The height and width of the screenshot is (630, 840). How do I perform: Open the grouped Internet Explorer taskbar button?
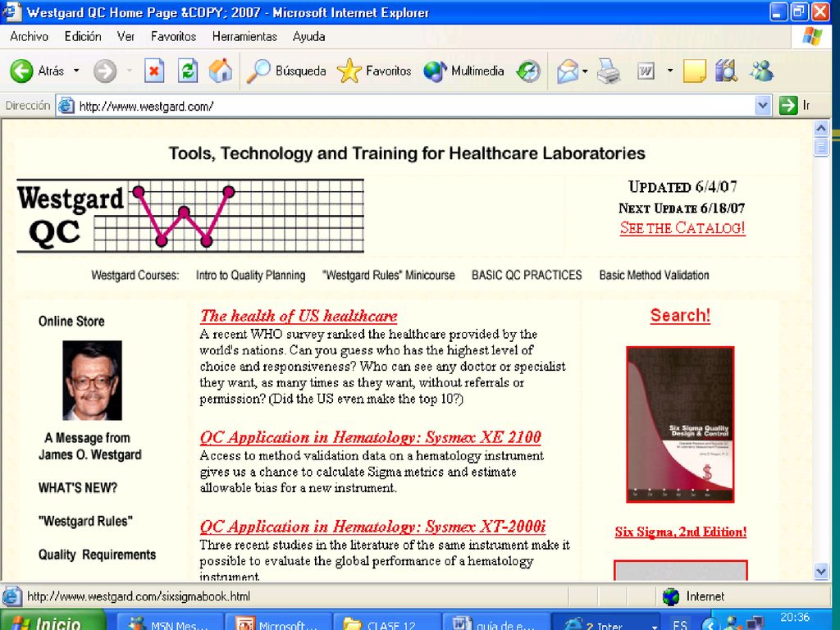pos(608,622)
